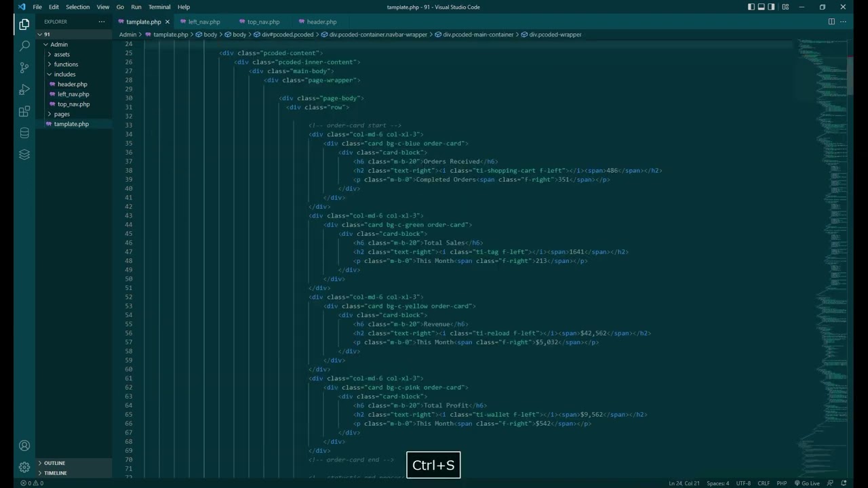
Task: Click the VS Code logo icon
Action: pos(21,7)
